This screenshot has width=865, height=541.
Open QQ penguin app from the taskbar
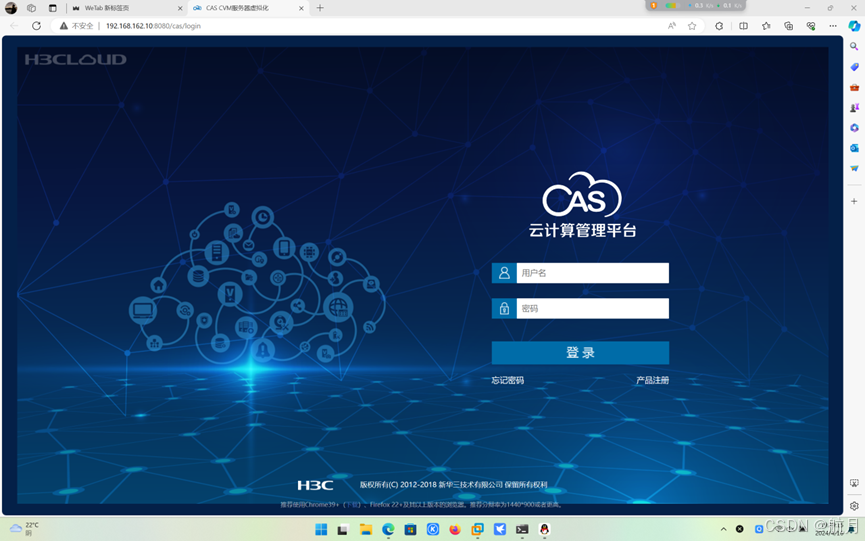[x=544, y=529]
